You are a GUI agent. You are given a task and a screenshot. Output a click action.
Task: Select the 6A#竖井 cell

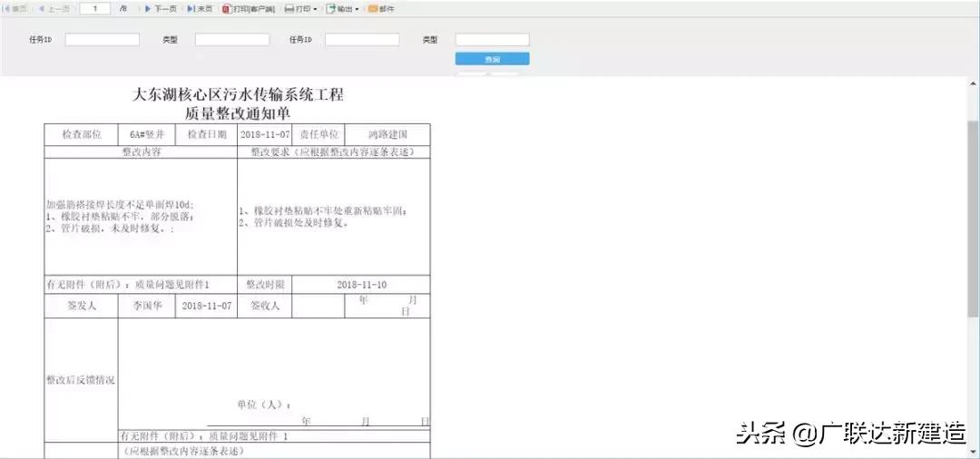(x=147, y=134)
